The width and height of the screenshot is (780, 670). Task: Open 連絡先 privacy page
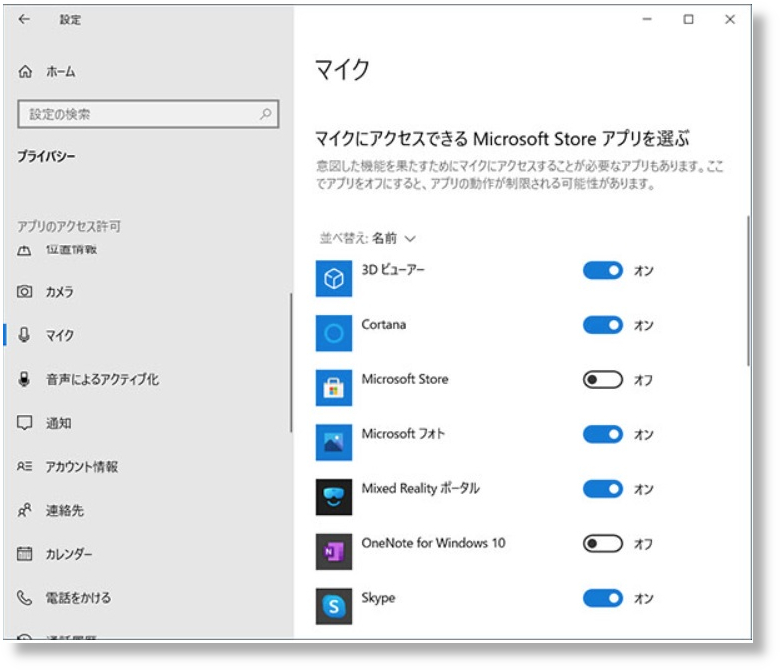tap(147, 510)
